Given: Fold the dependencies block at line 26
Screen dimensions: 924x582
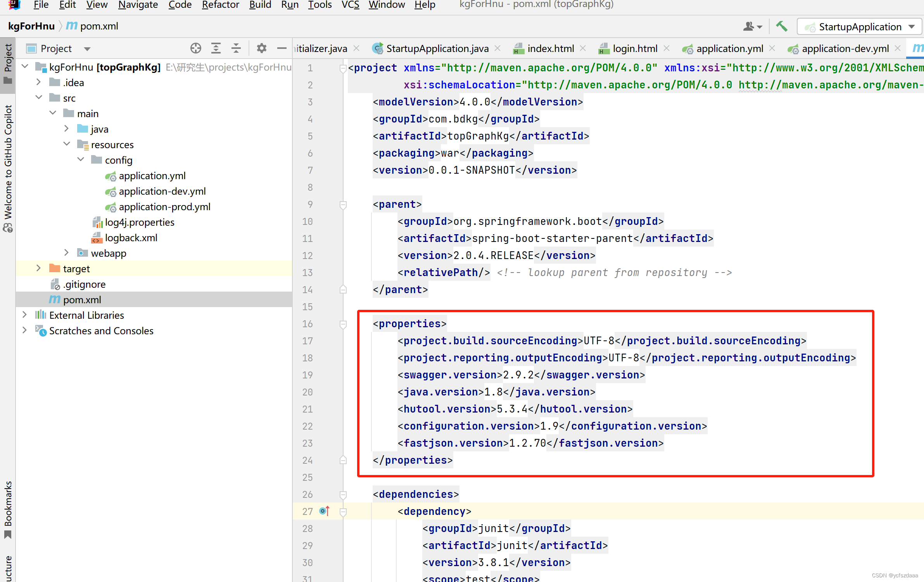Looking at the screenshot, I should (x=343, y=495).
